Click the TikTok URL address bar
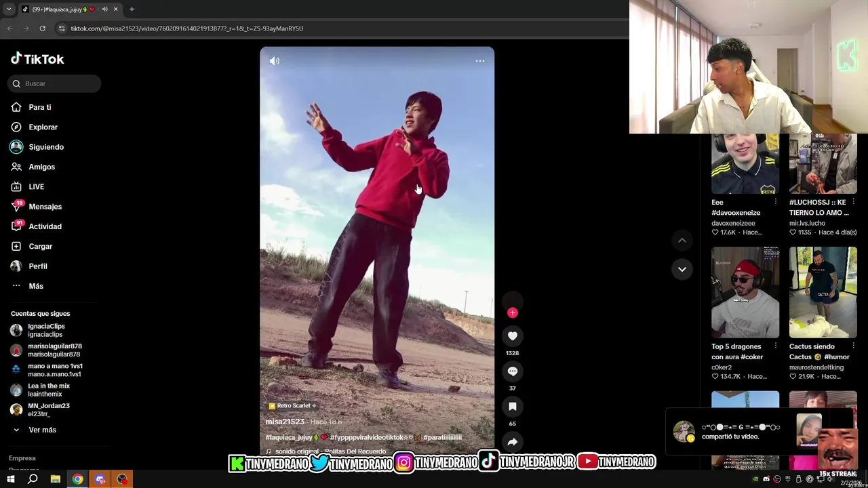 339,28
